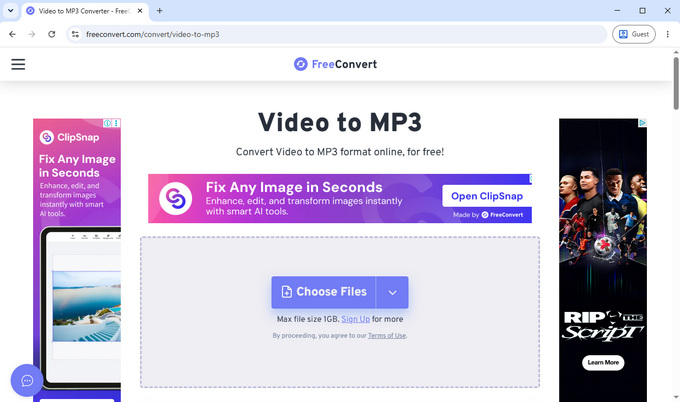Click the ClipSnap logo in left sidebar ad
680x402 pixels.
(x=69, y=137)
